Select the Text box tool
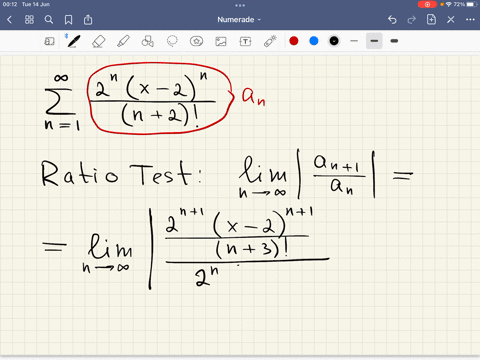480x360 pixels. (245, 41)
